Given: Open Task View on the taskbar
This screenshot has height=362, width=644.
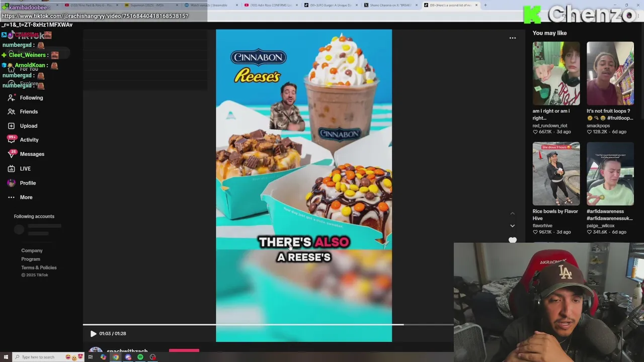Looking at the screenshot, I should [91, 357].
